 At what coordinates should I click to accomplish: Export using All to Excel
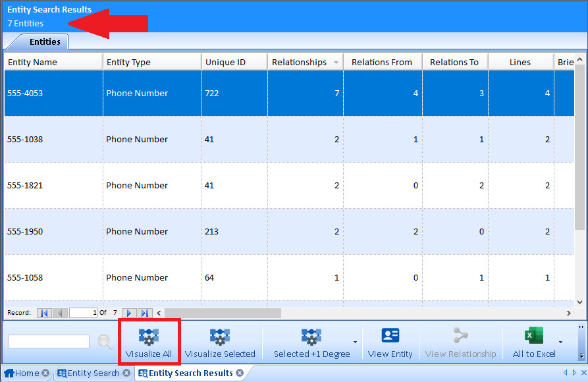[534, 343]
